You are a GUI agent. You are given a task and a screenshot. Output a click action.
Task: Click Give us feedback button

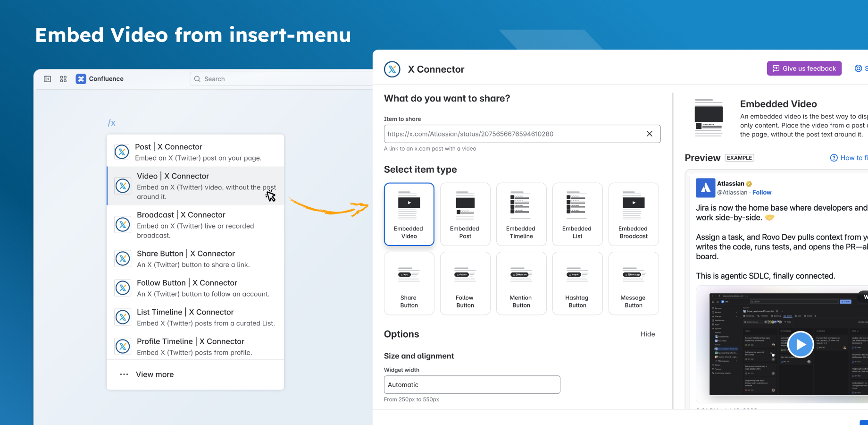pos(804,68)
